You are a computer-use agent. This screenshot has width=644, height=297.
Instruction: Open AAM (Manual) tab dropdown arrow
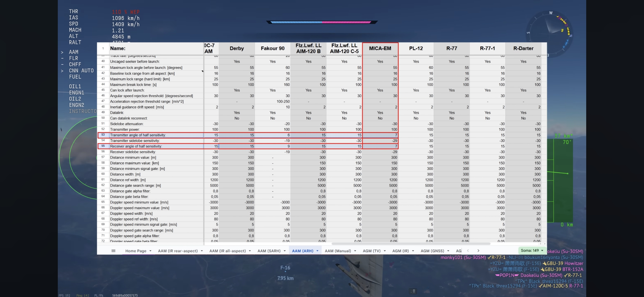355,251
